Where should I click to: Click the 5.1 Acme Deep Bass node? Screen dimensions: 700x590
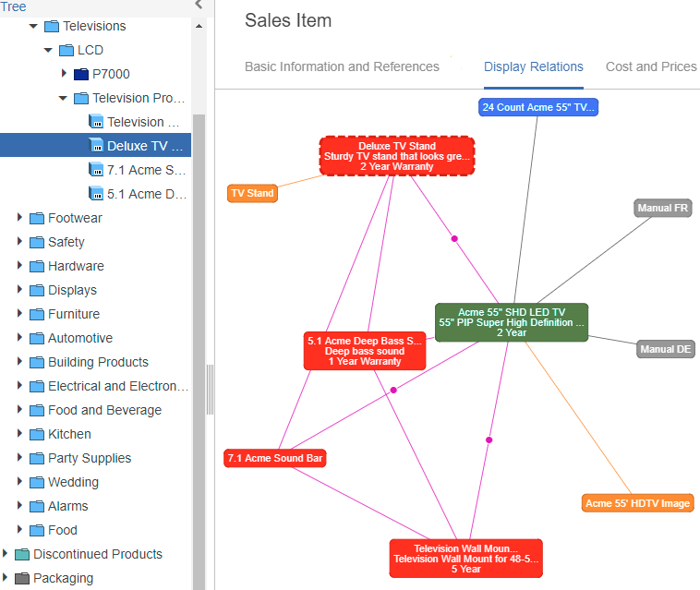pos(365,351)
